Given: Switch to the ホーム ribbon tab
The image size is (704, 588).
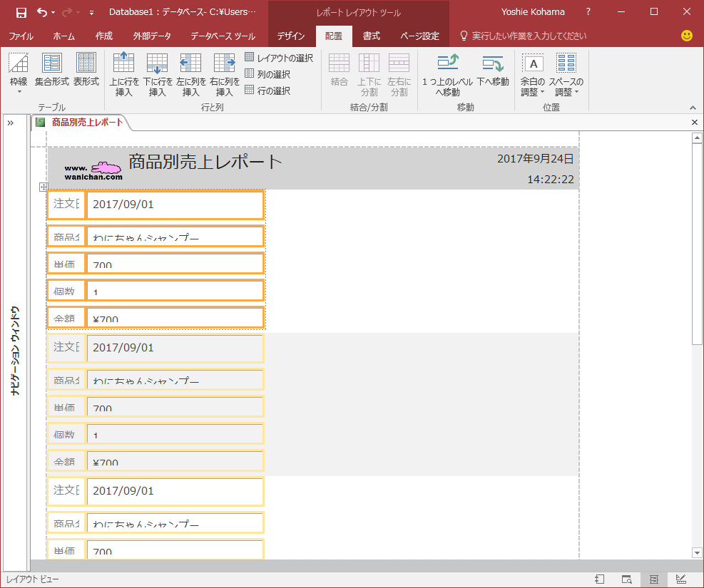Looking at the screenshot, I should pos(63,36).
